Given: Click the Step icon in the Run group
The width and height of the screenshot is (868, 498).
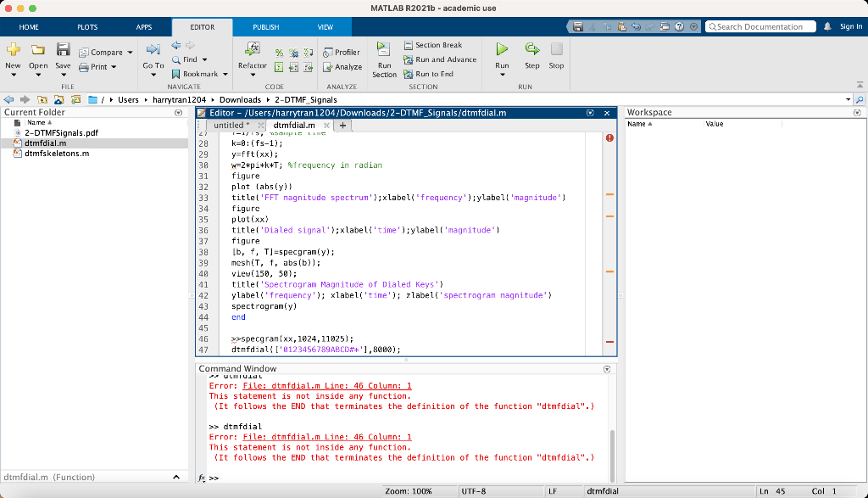Looking at the screenshot, I should tap(531, 50).
